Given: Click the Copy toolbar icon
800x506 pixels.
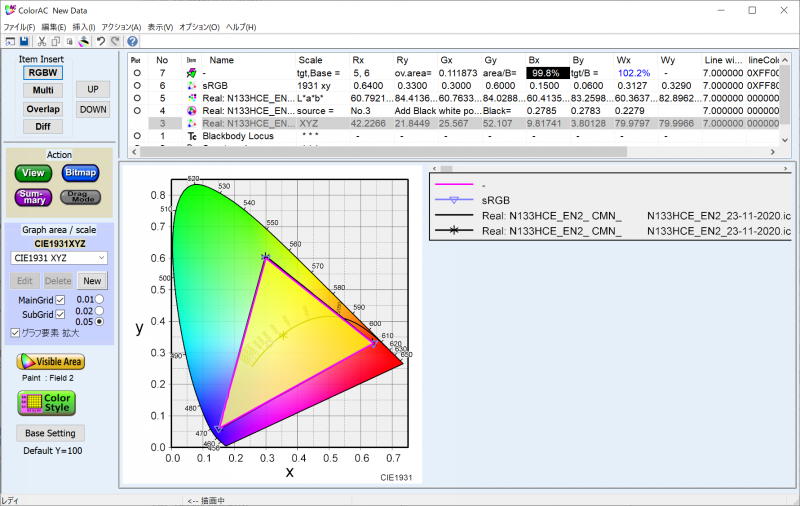Looking at the screenshot, I should (56, 41).
